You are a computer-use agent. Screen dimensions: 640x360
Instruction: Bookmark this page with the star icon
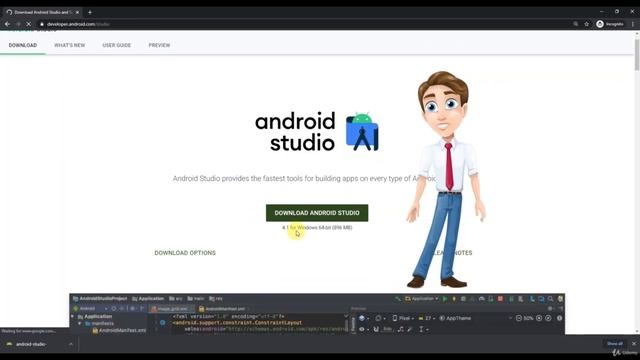point(587,24)
